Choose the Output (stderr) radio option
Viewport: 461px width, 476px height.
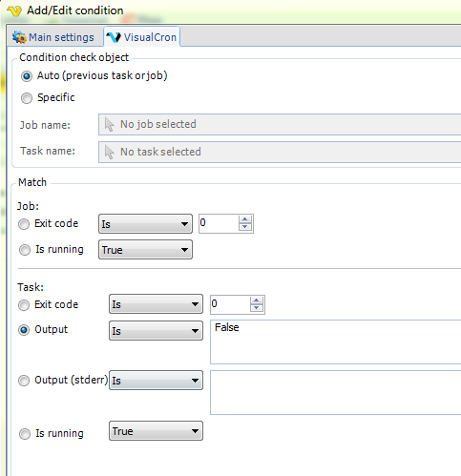(24, 381)
